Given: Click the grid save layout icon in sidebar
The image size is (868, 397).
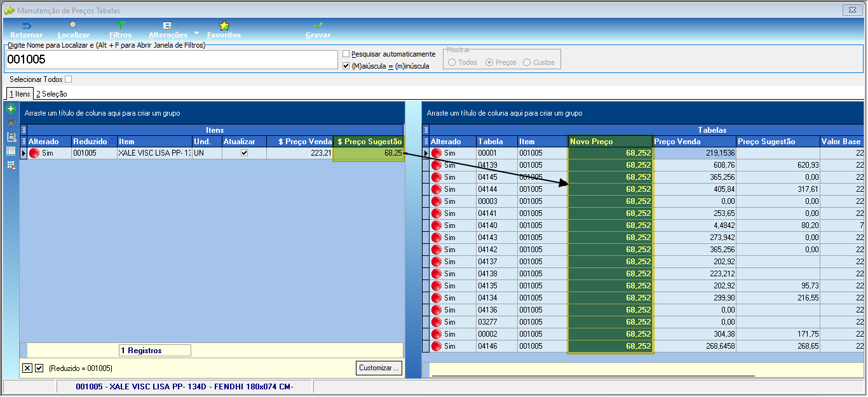Looking at the screenshot, I should click(x=11, y=165).
